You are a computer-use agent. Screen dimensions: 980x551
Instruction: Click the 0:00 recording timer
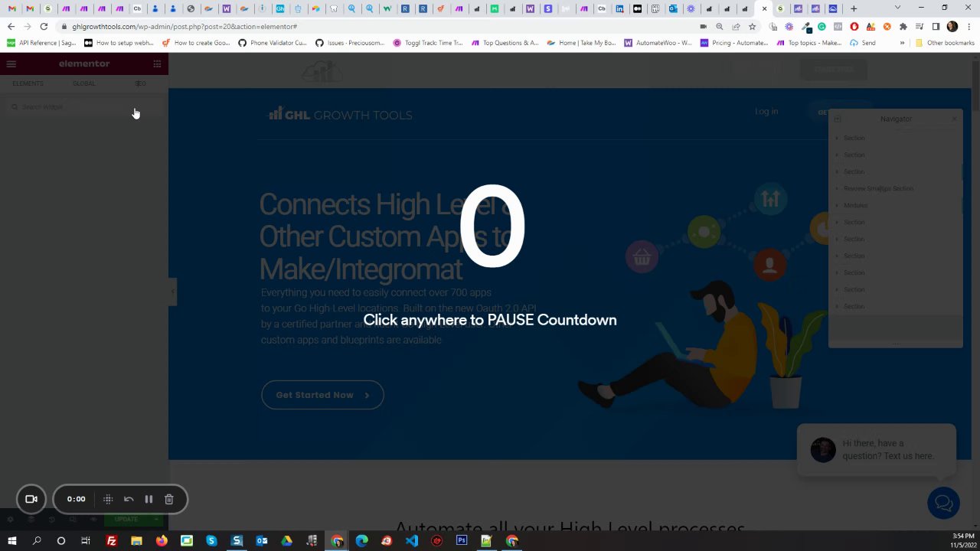(76, 499)
